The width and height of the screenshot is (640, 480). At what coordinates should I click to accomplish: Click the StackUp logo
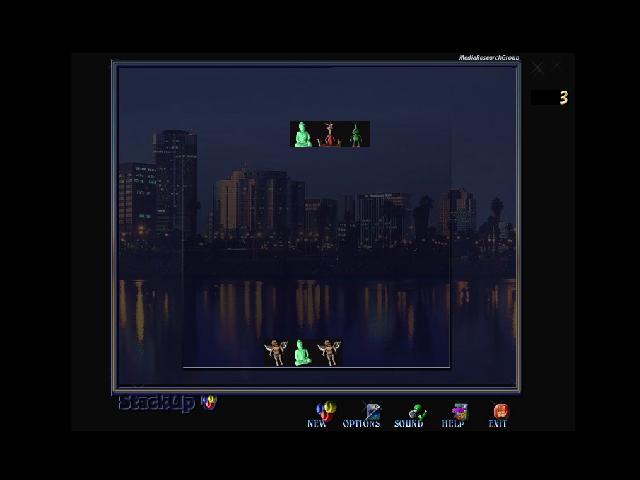pos(168,403)
